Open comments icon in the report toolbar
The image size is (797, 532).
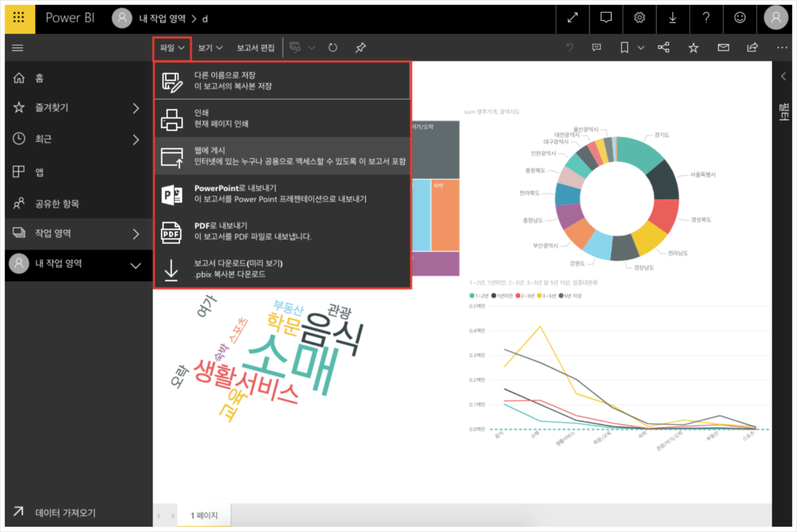coord(596,48)
